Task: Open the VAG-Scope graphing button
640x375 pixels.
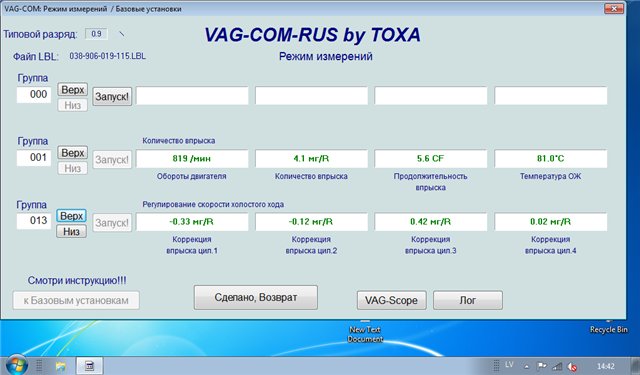Action: (x=391, y=300)
